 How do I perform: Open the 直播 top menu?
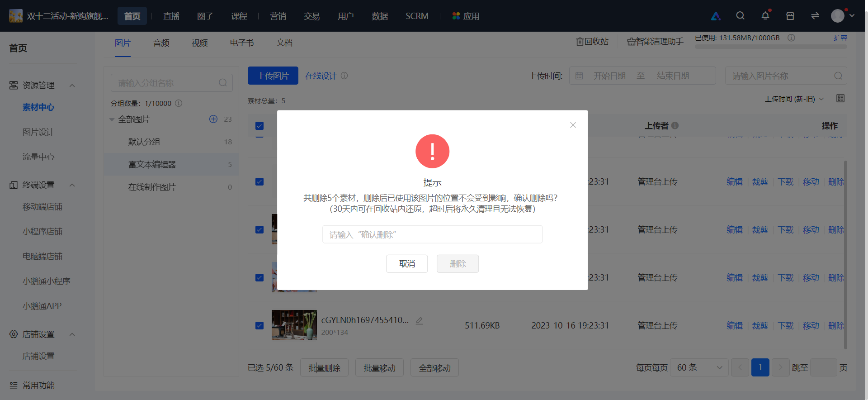pyautogui.click(x=171, y=16)
